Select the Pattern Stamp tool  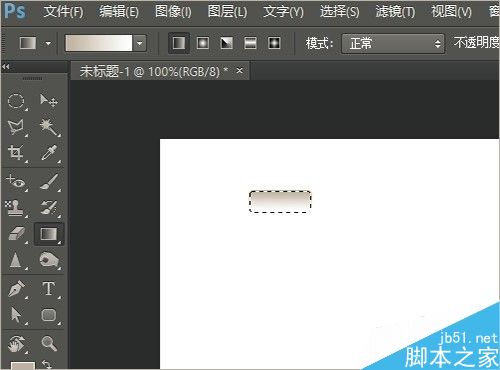[15, 208]
